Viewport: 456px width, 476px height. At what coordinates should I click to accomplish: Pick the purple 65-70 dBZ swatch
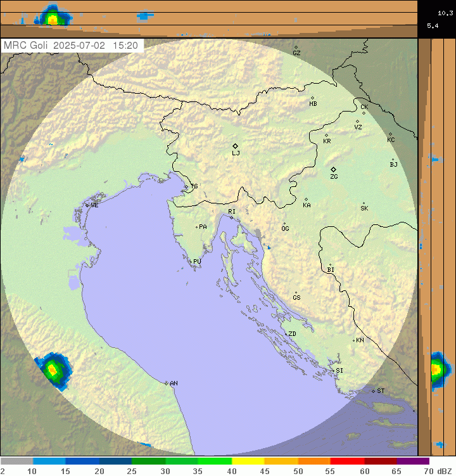pos(413,461)
